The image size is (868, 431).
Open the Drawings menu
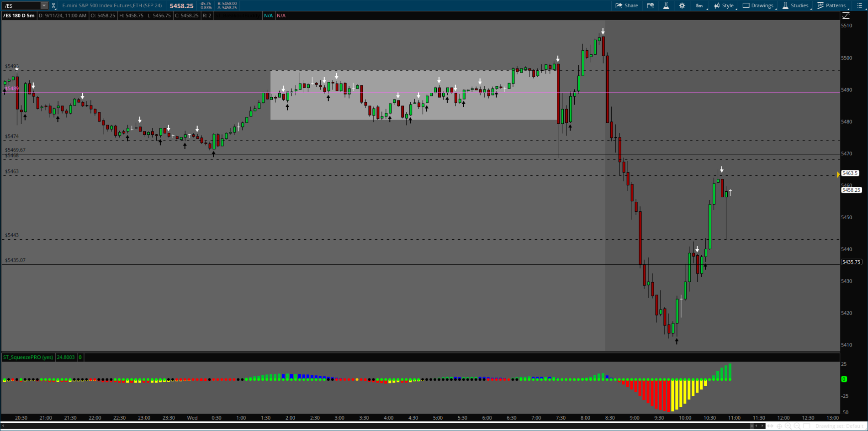[x=758, y=5]
